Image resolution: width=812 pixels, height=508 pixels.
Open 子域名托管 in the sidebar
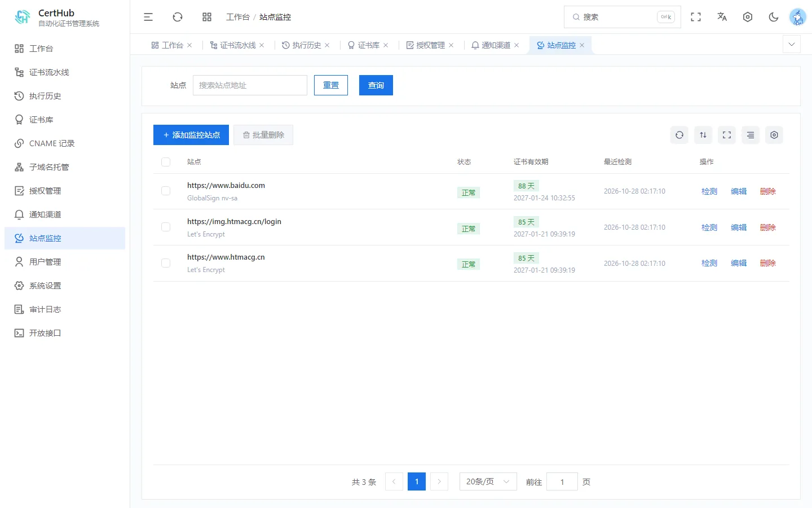pyautogui.click(x=65, y=167)
